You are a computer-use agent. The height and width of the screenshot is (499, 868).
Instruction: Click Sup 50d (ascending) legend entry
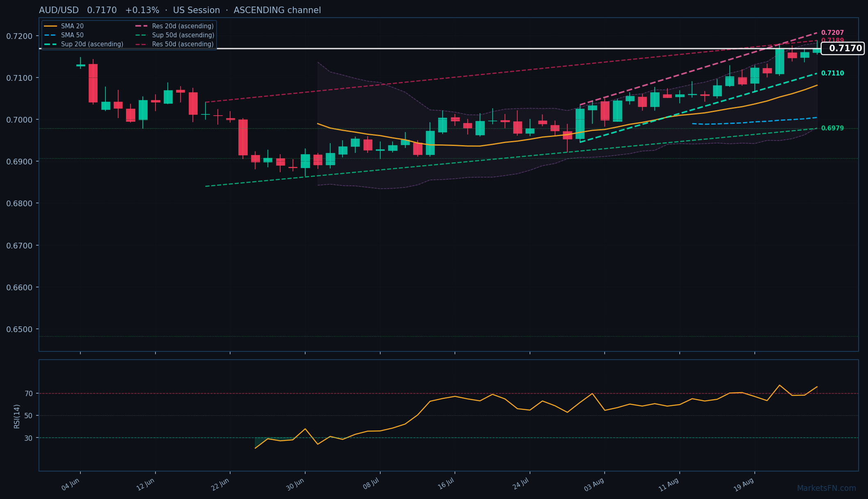click(x=174, y=35)
